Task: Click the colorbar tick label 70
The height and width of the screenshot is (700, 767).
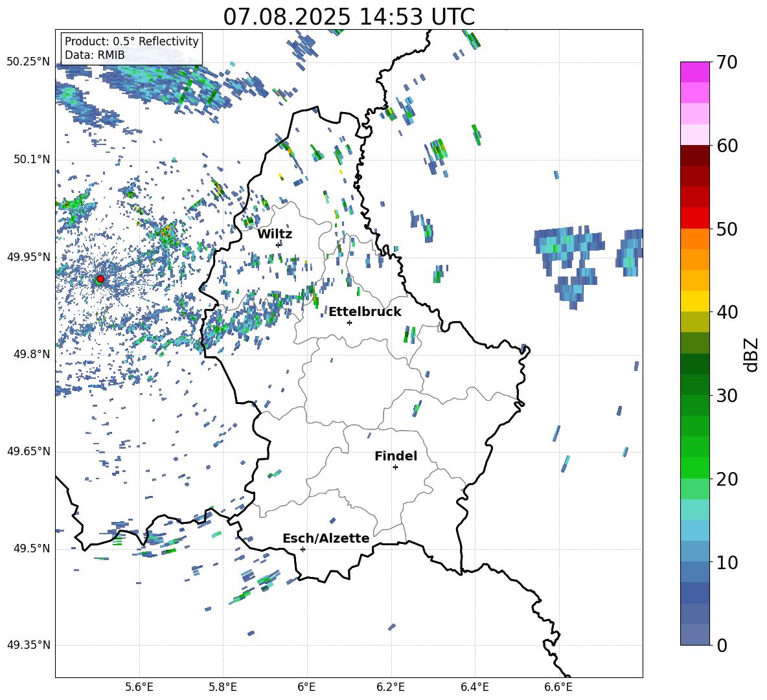Action: (x=727, y=63)
